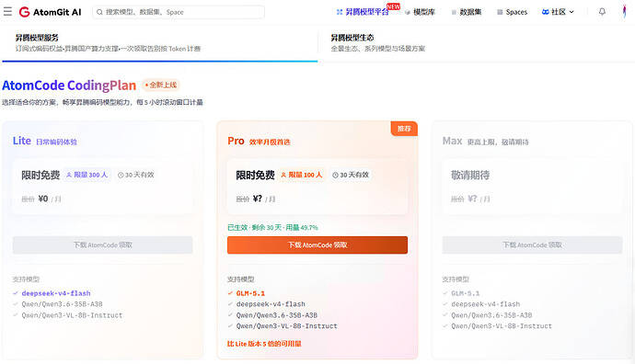
Task: Expand the 社区 dropdown chevron
Action: pos(571,12)
